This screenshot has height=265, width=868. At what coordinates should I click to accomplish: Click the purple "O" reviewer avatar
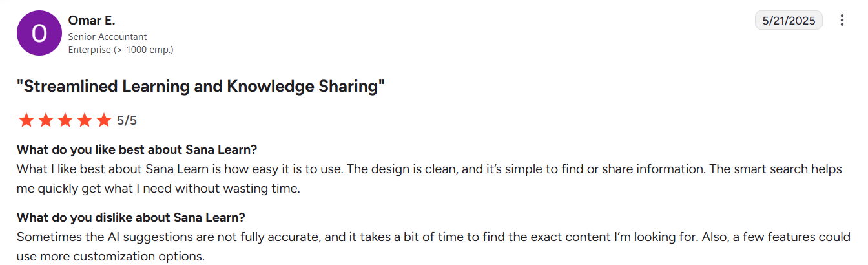click(39, 34)
